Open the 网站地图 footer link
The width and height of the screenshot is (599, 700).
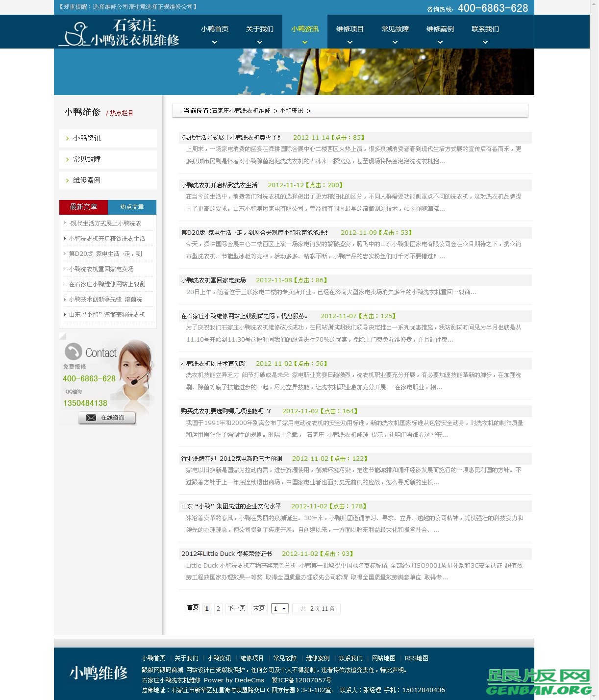coord(383,658)
